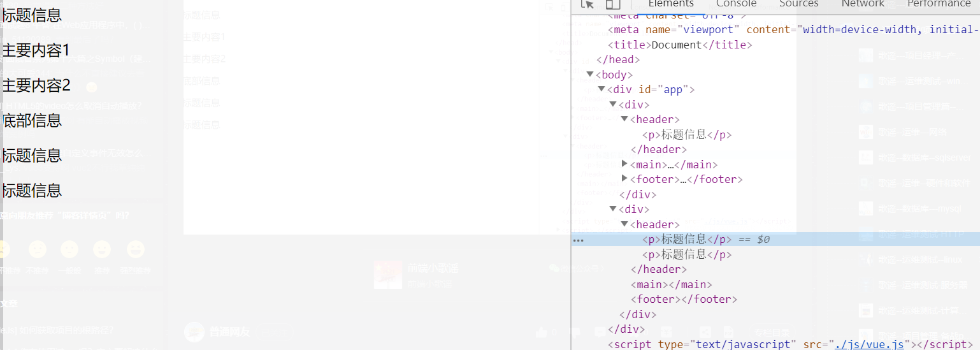Screen dimensions: 980x350
Task: Expand the collapsed main element
Action: click(624, 164)
